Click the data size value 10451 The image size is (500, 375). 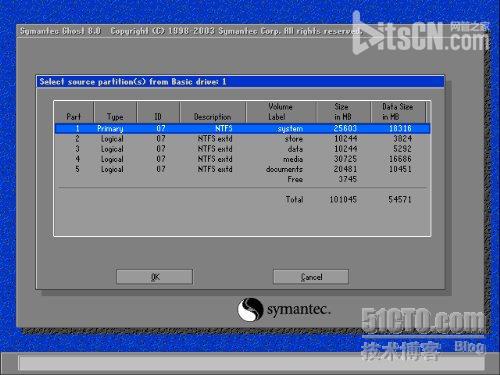coord(400,169)
